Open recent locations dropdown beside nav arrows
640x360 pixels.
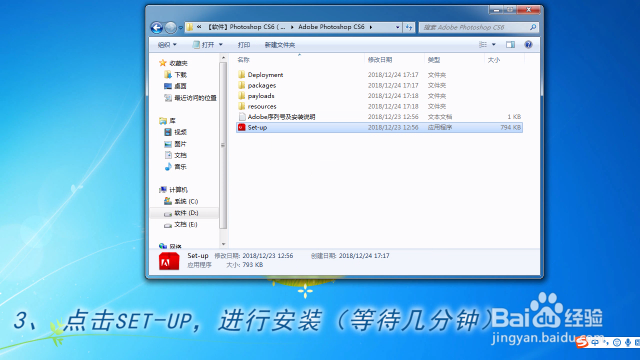[180, 28]
